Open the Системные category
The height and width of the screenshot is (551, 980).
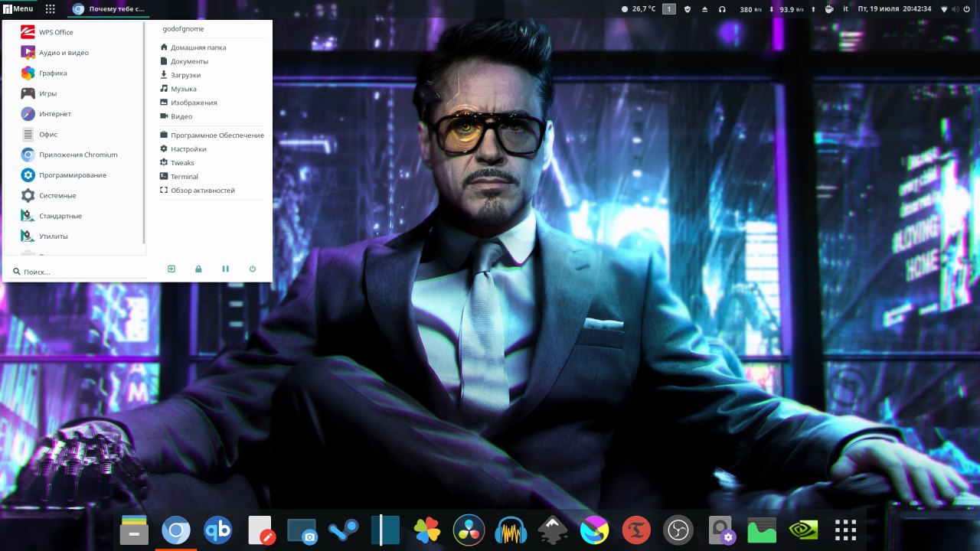click(x=73, y=195)
